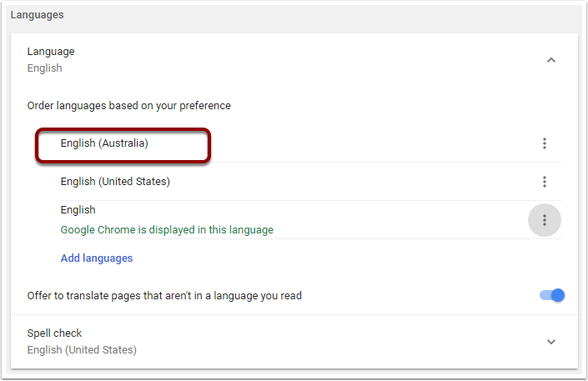Click the Languages section heading

pos(38,15)
